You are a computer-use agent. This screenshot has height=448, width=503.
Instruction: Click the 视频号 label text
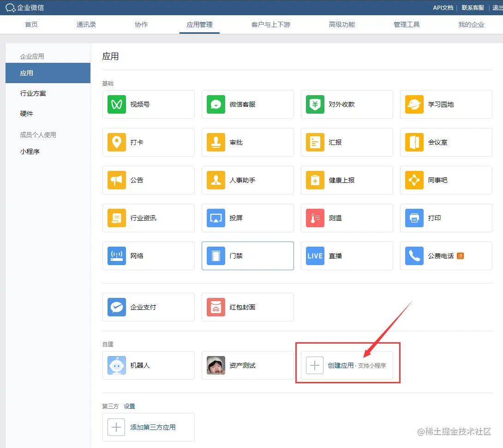coord(140,104)
